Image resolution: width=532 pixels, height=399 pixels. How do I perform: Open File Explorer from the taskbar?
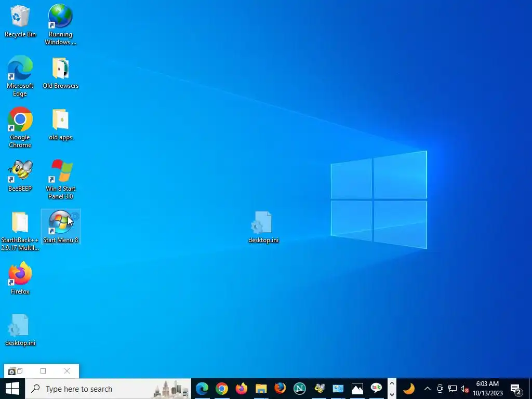[x=261, y=389]
